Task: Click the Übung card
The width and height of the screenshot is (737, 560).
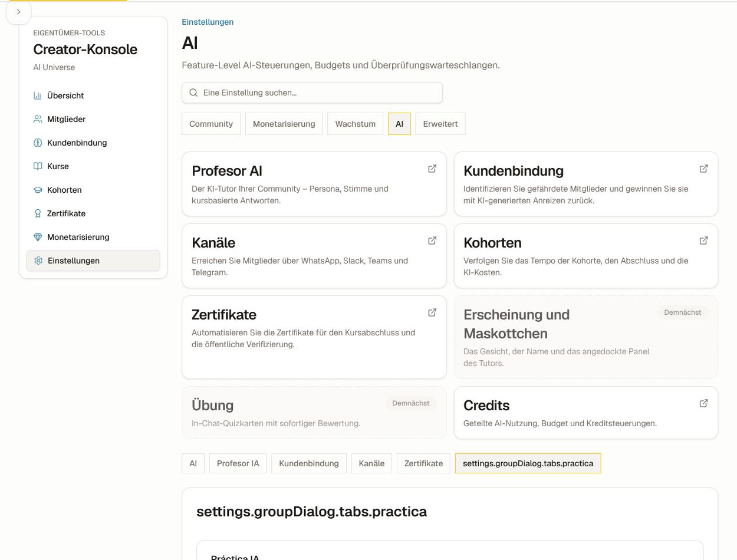Action: pyautogui.click(x=314, y=413)
